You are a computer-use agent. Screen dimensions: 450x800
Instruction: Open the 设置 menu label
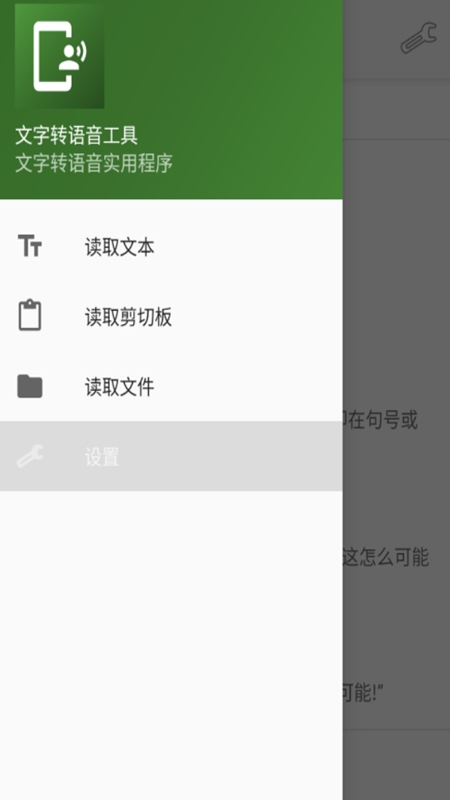pyautogui.click(x=102, y=457)
